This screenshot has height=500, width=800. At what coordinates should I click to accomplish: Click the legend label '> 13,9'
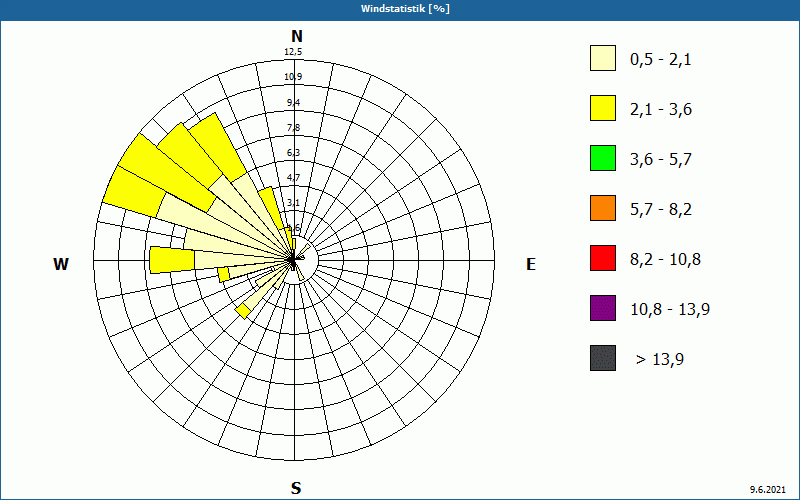(660, 360)
